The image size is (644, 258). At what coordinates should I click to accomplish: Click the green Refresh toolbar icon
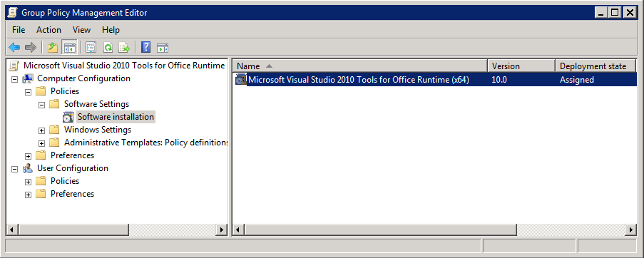click(108, 48)
